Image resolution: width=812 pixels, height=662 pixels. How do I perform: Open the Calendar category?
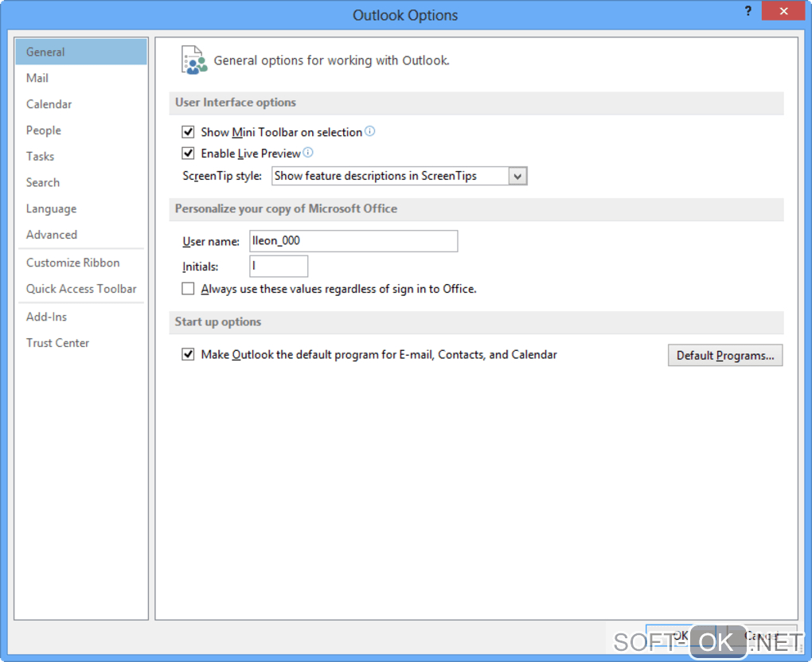click(81, 104)
